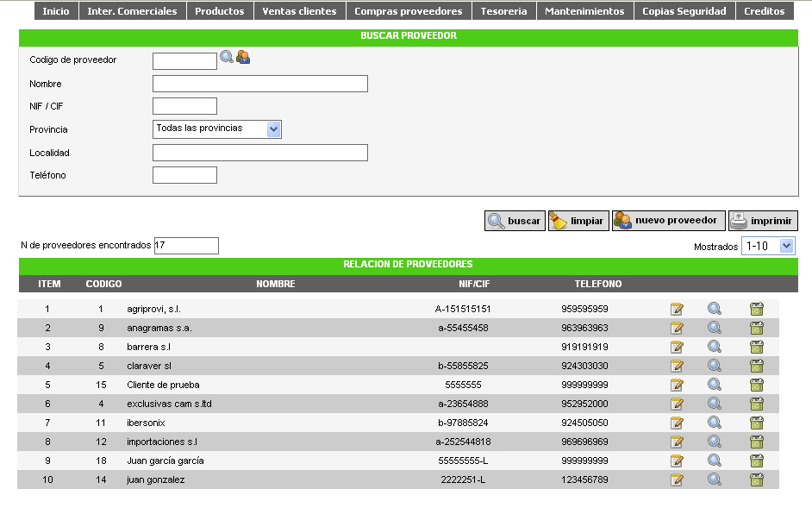View details of anagramas s.a. via magnifier icon
The height and width of the screenshot is (514, 812).
715,327
